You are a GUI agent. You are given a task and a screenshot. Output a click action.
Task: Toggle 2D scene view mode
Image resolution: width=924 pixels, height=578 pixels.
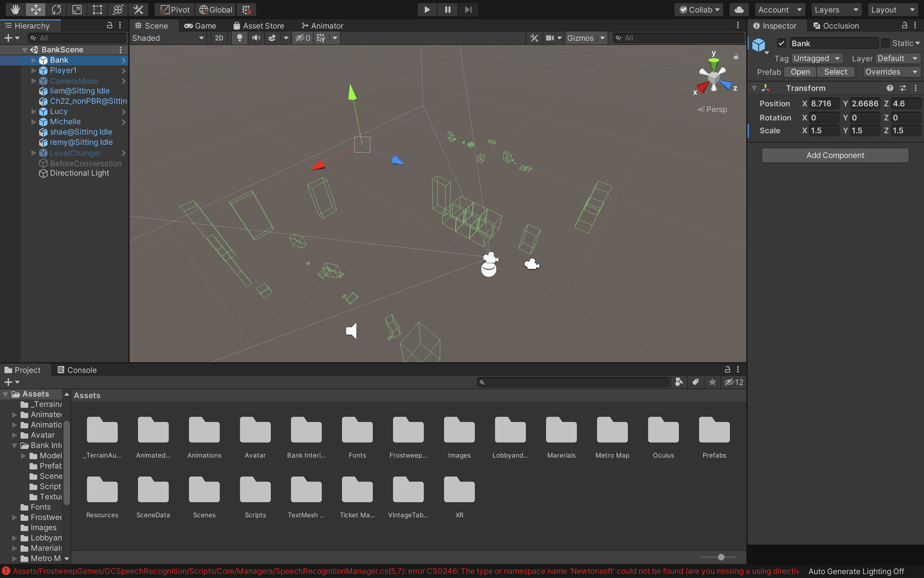click(219, 38)
